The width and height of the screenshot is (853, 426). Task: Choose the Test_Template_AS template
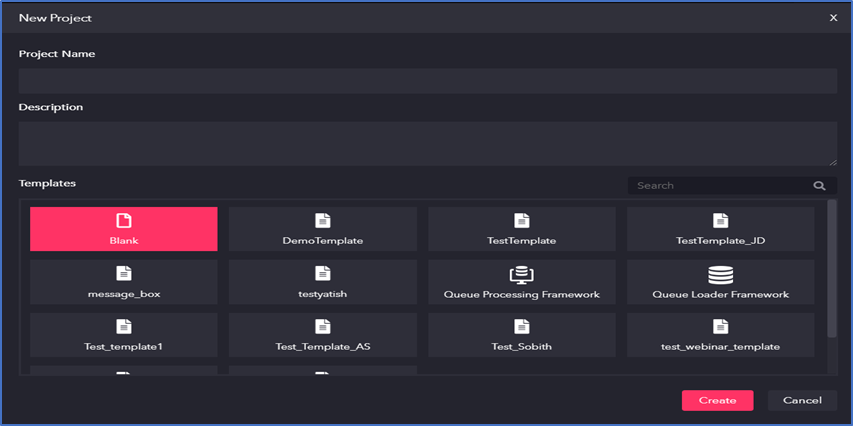[323, 335]
